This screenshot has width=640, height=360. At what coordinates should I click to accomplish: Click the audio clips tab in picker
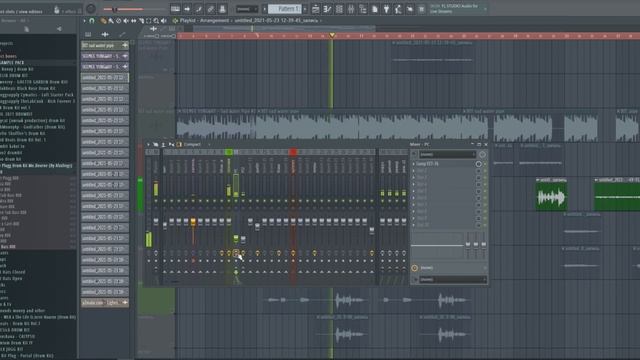(x=105, y=35)
